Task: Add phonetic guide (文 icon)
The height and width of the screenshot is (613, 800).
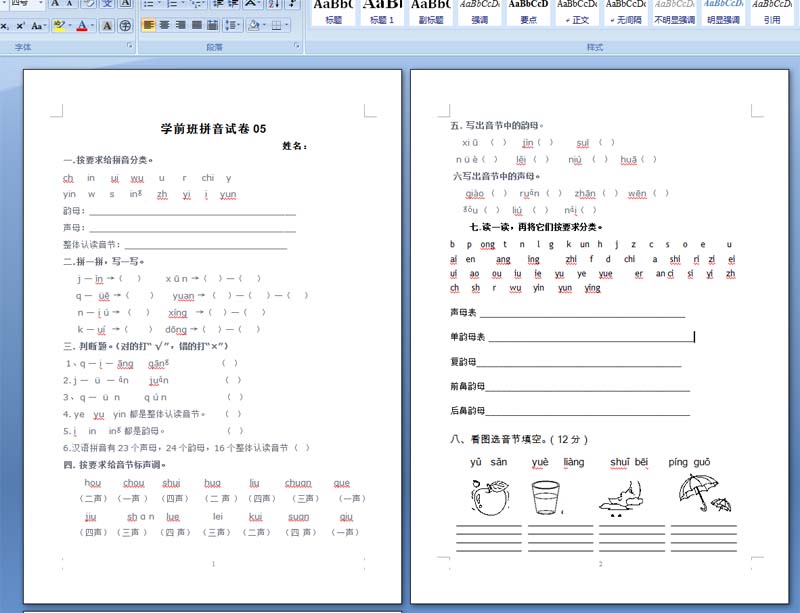Action: pyautogui.click(x=107, y=4)
